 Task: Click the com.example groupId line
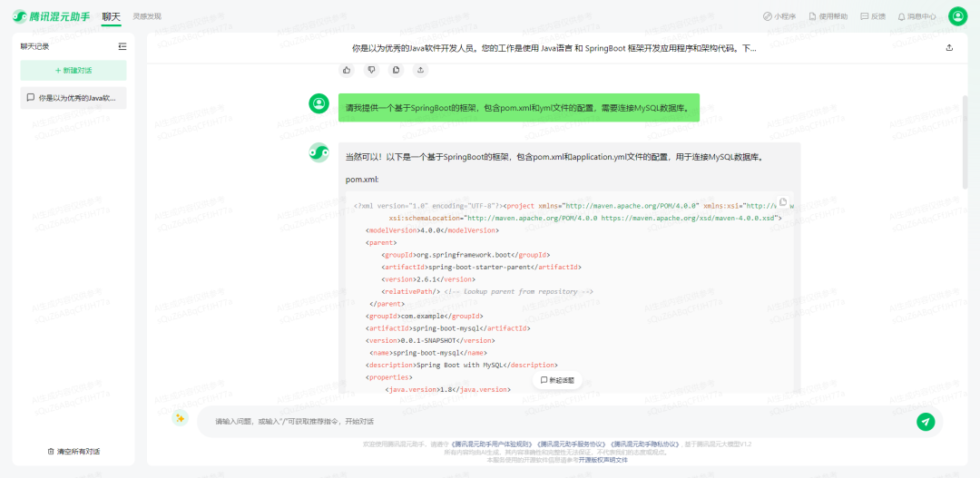click(425, 317)
